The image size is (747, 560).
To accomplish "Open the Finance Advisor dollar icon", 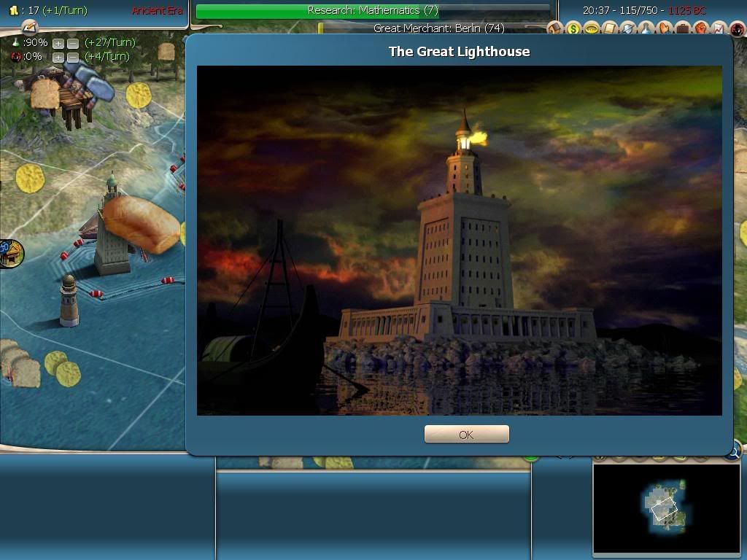I will click(573, 28).
